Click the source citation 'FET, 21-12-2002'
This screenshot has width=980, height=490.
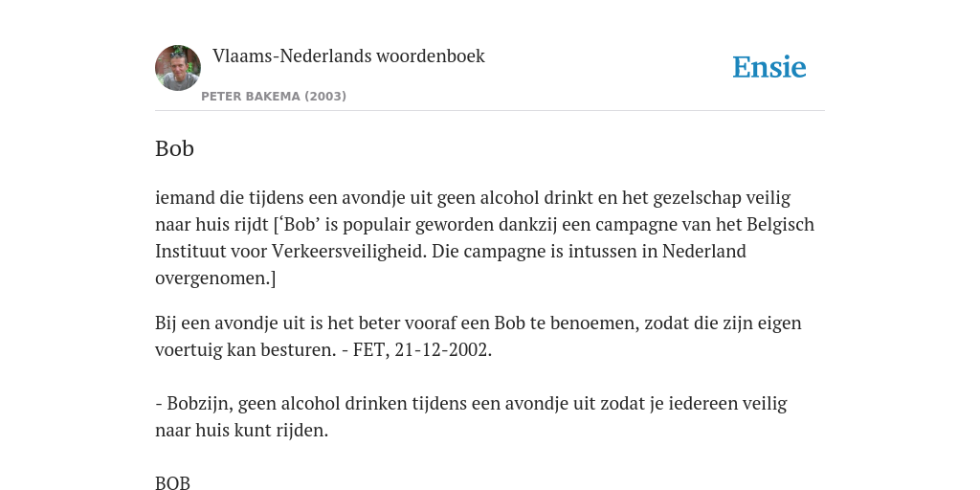(x=422, y=350)
